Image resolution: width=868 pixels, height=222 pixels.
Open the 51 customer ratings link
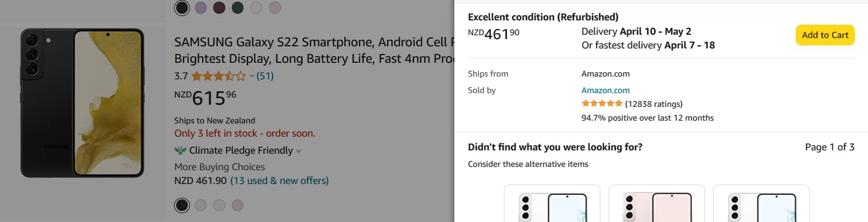coord(265,76)
